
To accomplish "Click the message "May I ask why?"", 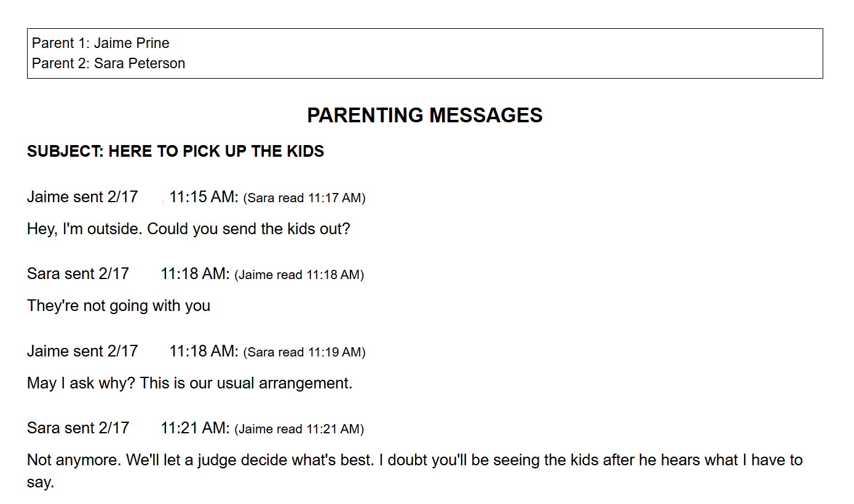I will click(x=189, y=384).
